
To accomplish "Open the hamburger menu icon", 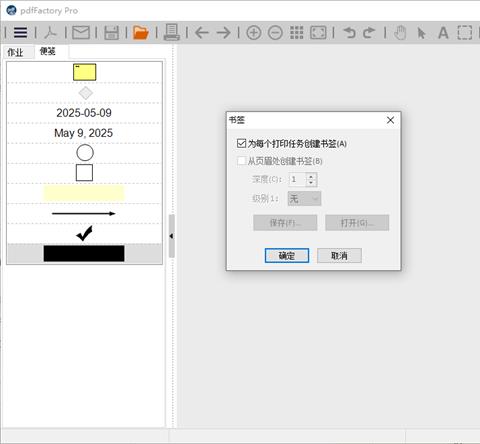I will (x=20, y=32).
